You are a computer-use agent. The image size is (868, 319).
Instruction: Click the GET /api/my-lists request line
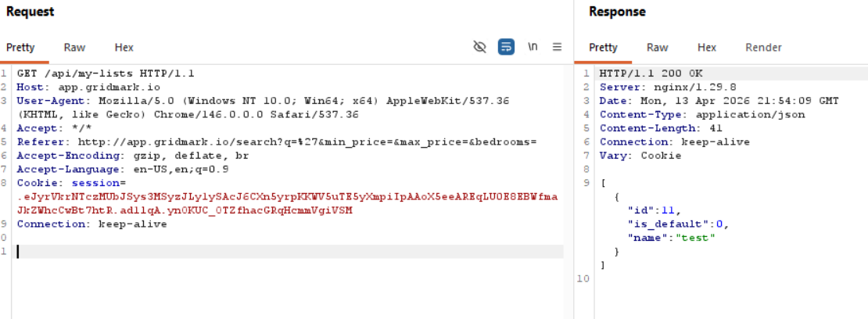pyautogui.click(x=106, y=74)
